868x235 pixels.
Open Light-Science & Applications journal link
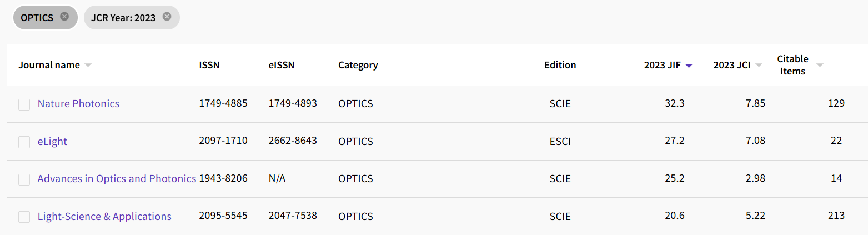click(x=104, y=217)
